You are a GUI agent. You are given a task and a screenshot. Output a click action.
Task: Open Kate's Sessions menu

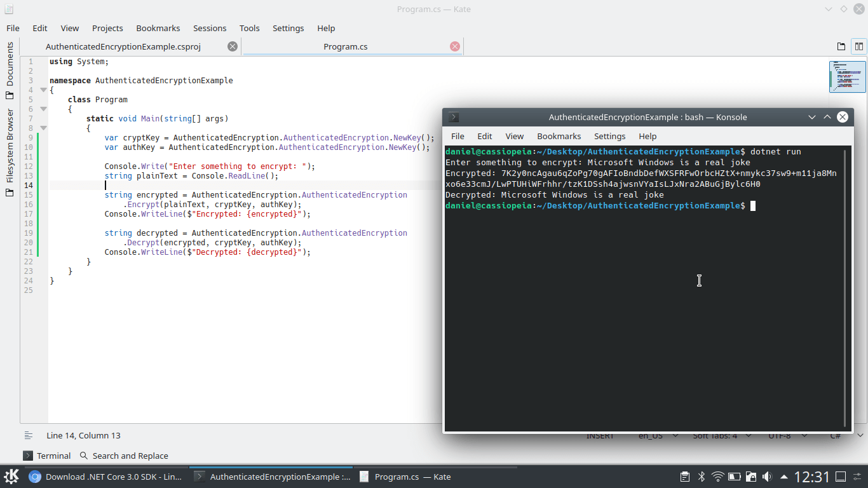click(x=210, y=28)
